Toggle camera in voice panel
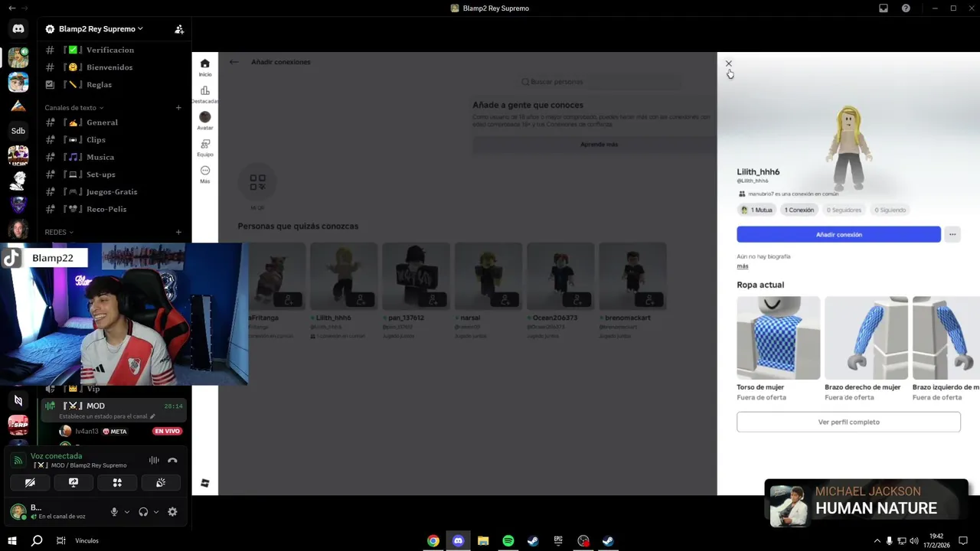Viewport: 980px width, 551px height. pos(30,483)
